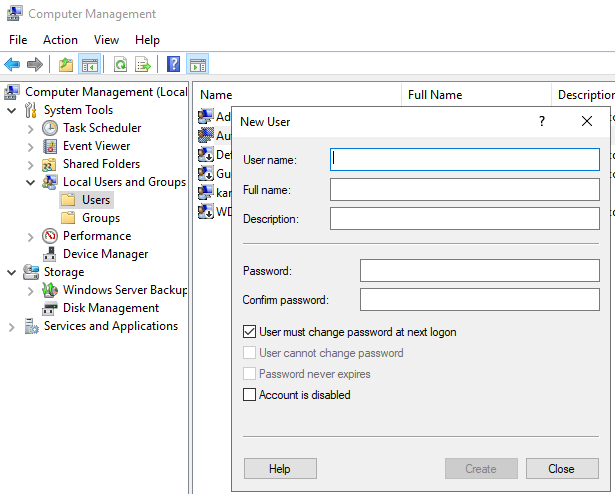Collapse the Local Users and Groups node
Viewport: 615px width, 494px height.
coord(30,182)
